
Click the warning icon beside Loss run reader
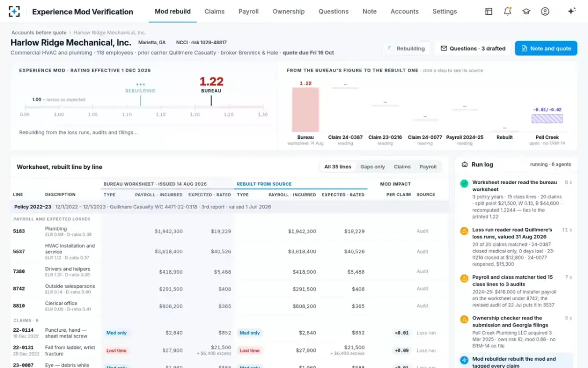464,231
